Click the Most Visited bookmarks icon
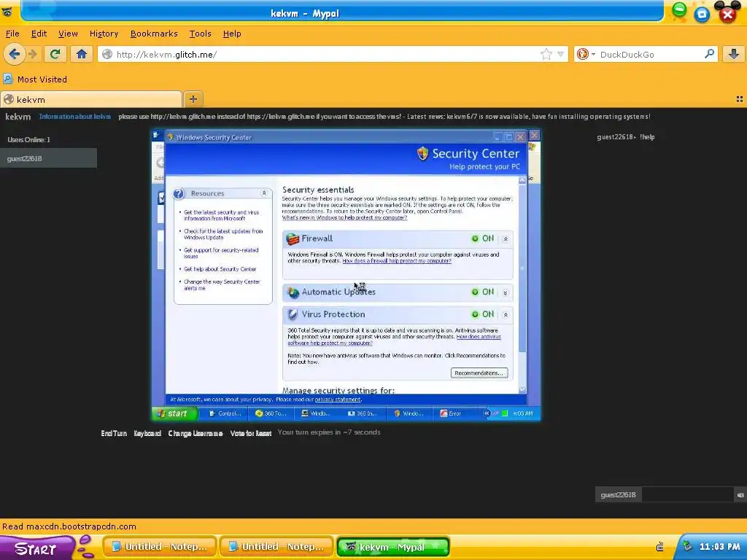Image resolution: width=747 pixels, height=560 pixels. click(x=8, y=79)
